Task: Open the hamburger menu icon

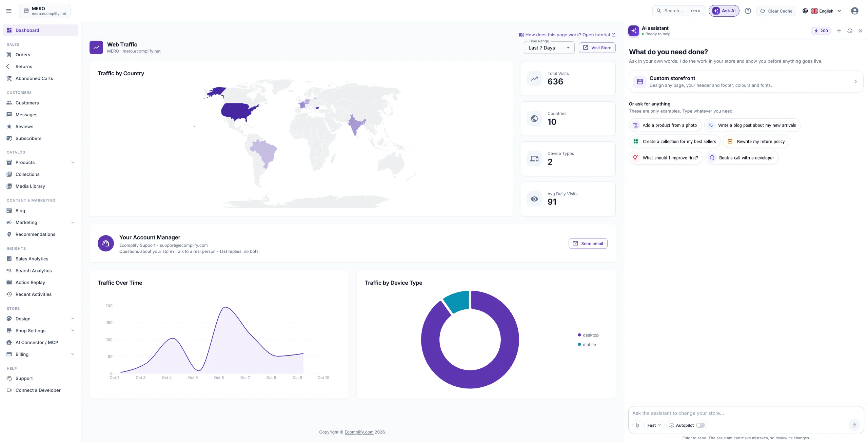Action: coord(9,11)
